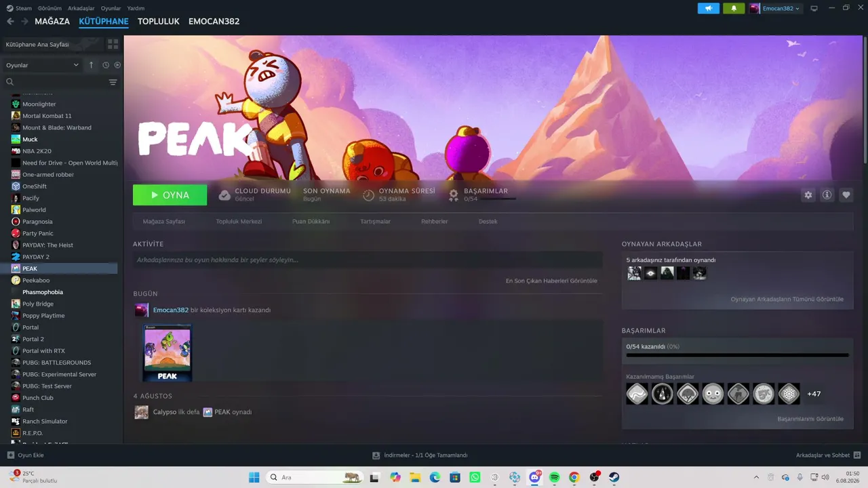Open the Oyunlar menu in menu bar

click(x=111, y=8)
